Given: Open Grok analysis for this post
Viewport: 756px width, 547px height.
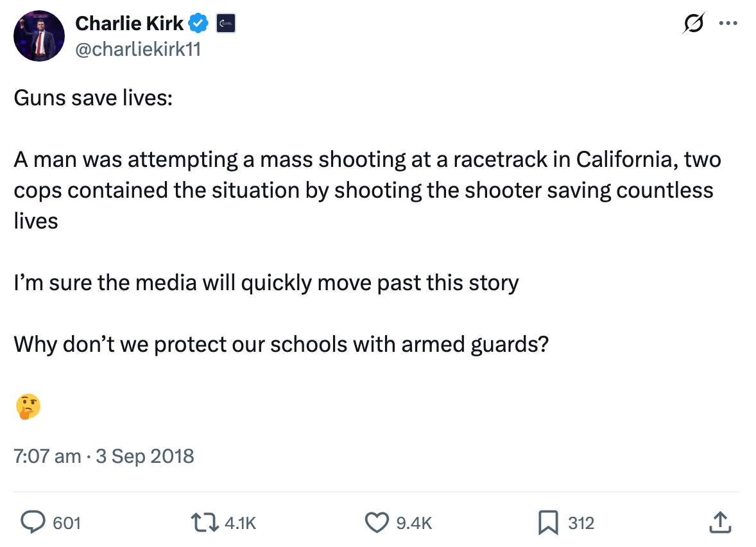Looking at the screenshot, I should tap(692, 22).
